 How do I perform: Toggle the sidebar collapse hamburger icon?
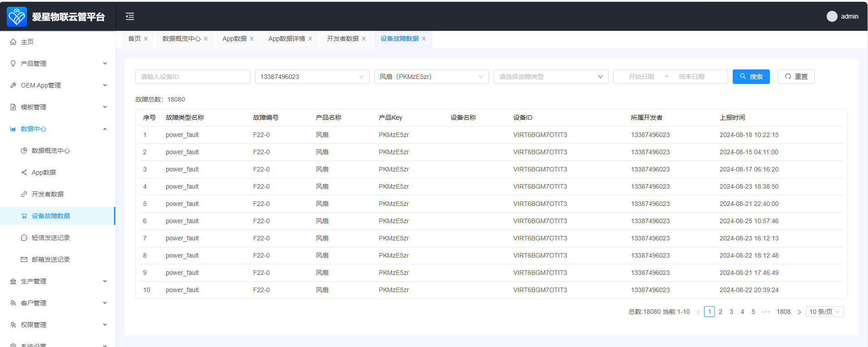pyautogui.click(x=130, y=17)
